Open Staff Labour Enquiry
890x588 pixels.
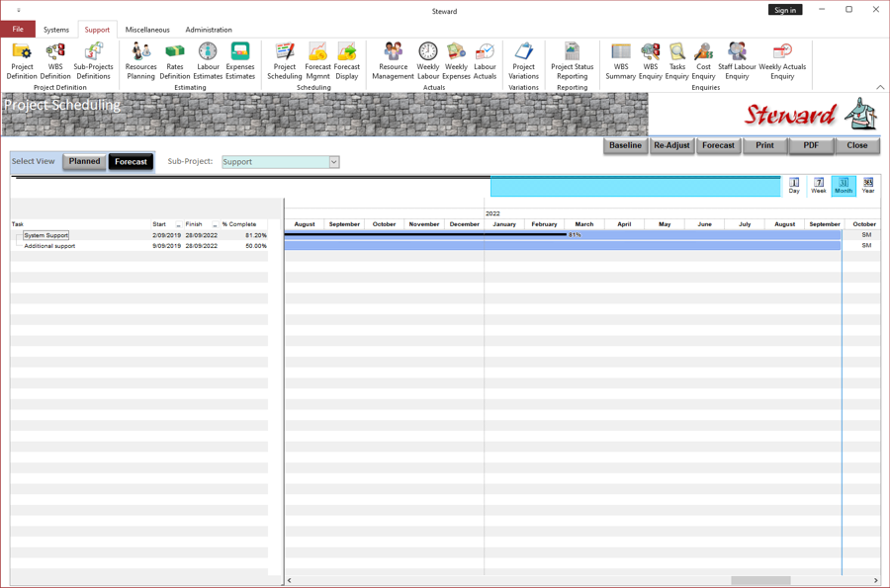(737, 61)
